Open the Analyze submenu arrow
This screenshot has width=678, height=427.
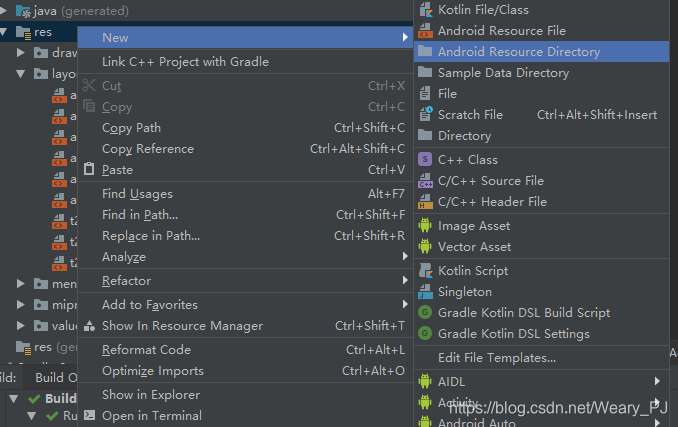pyautogui.click(x=405, y=257)
